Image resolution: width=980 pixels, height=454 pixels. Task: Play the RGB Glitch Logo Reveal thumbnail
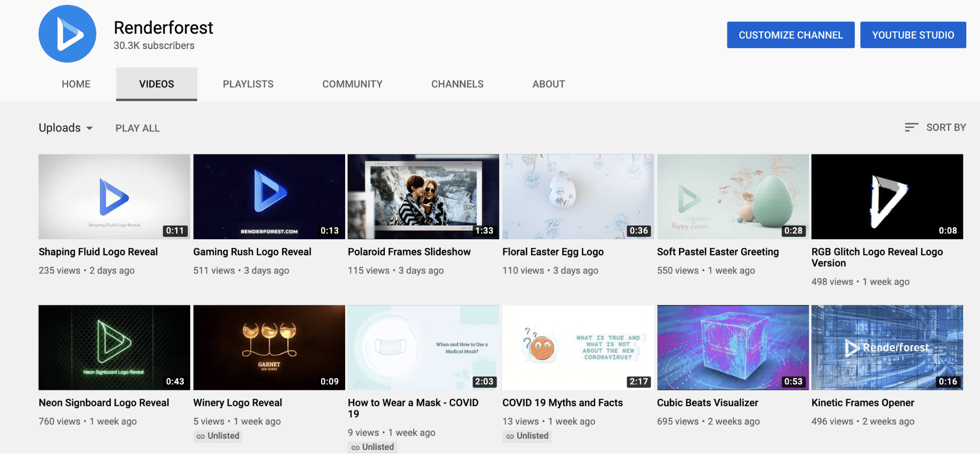point(887,197)
